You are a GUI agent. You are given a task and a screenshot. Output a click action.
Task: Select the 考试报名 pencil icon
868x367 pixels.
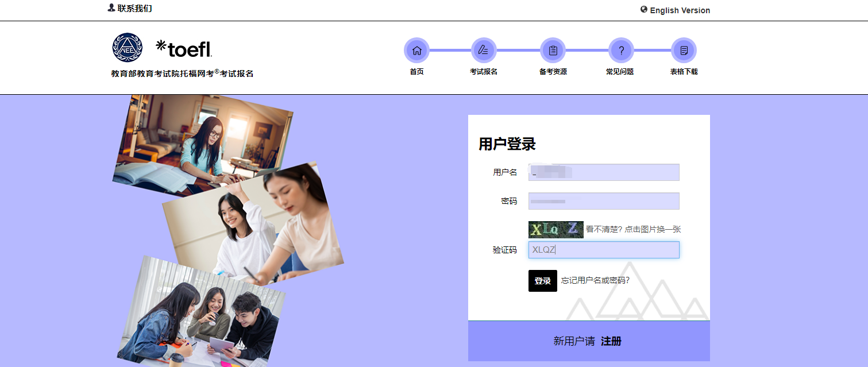click(484, 51)
